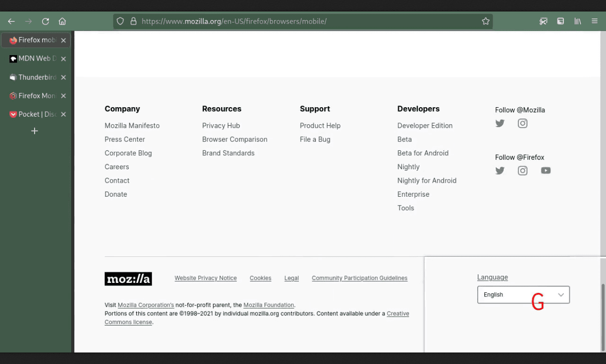Close the Pocket tab
This screenshot has height=364, width=606.
[64, 114]
